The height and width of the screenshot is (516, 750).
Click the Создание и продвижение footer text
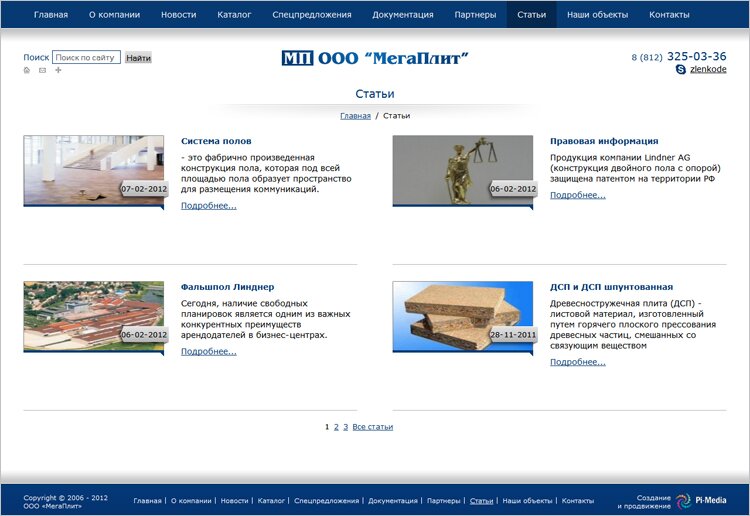[x=644, y=502]
